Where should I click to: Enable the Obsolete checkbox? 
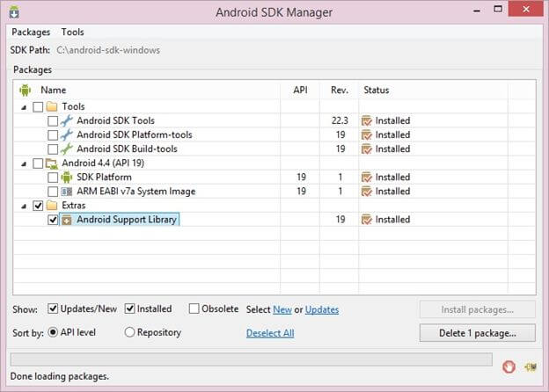194,309
